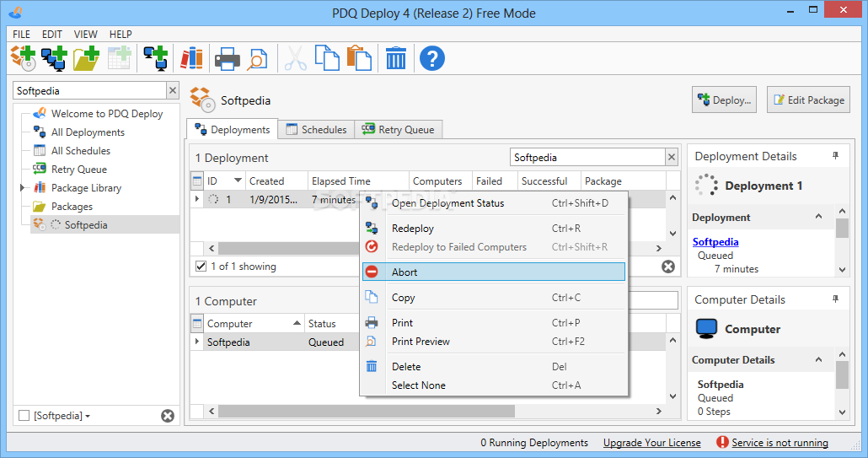Open the EDIT menu
Viewport: 868px width, 458px height.
coord(52,35)
